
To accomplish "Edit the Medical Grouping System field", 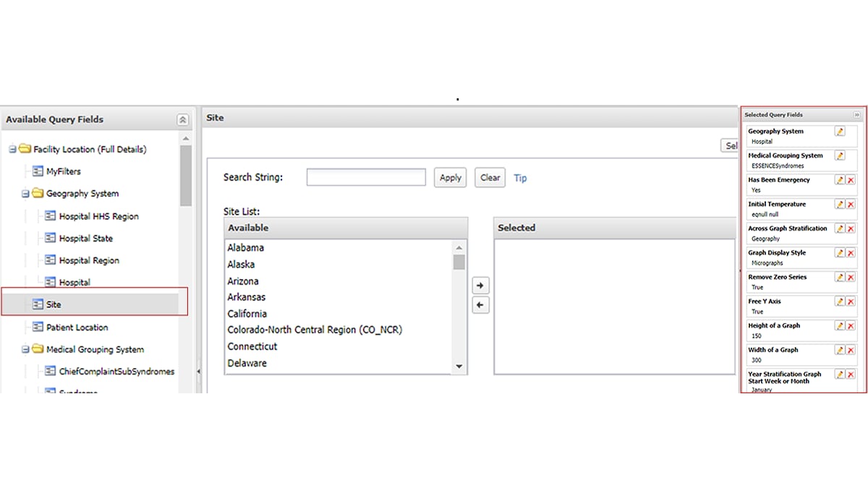I will click(840, 155).
